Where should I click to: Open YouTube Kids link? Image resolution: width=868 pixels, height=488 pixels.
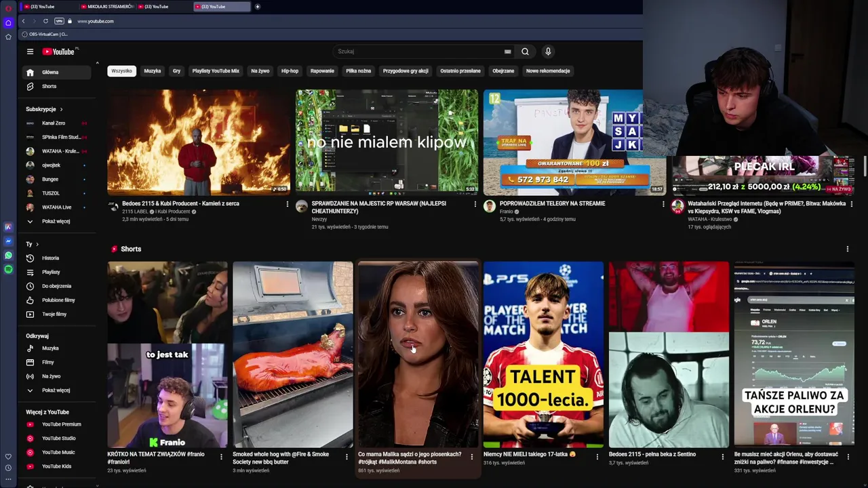56,466
